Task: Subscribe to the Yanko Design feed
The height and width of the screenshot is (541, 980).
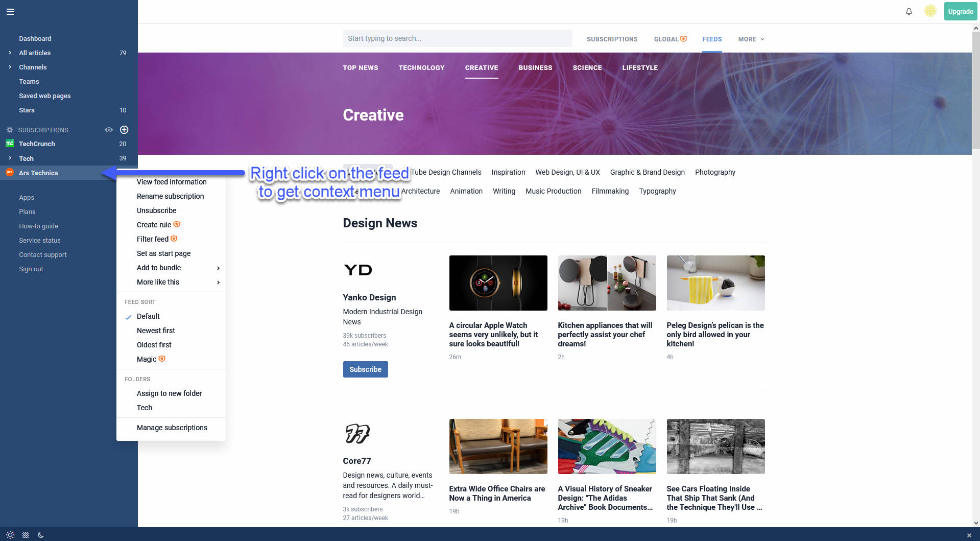Action: (365, 369)
